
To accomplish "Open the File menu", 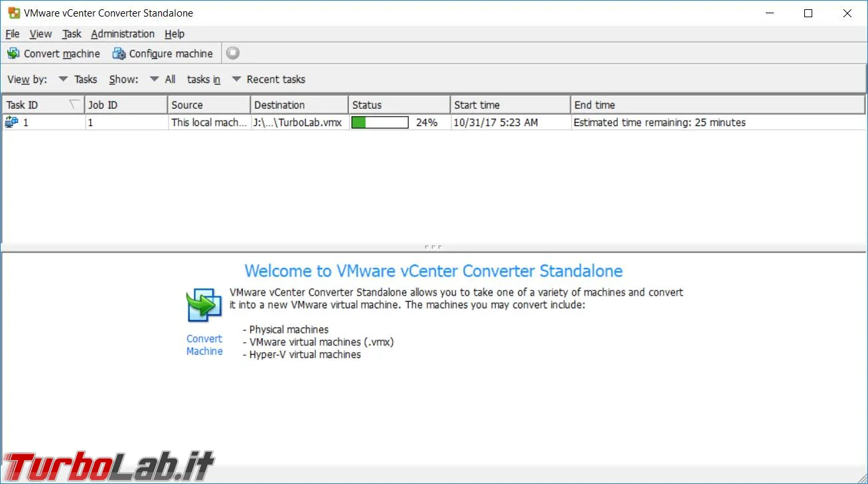I will pyautogui.click(x=12, y=34).
